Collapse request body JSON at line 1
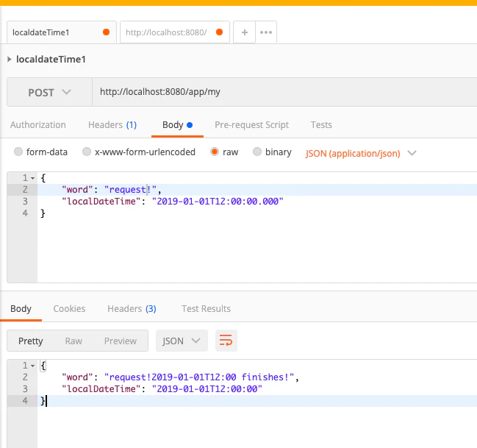The image size is (477, 448). (32, 178)
